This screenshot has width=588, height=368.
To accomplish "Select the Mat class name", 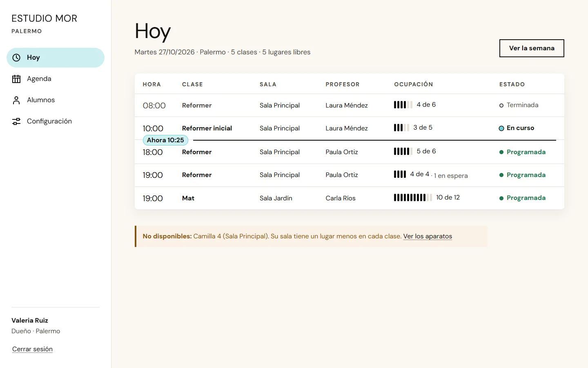I will [x=188, y=198].
